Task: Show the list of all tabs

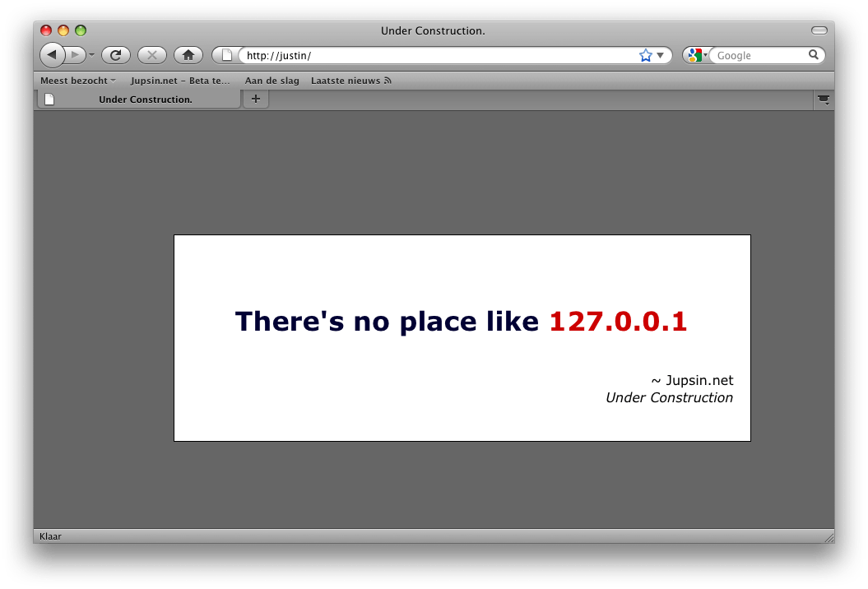Action: pos(823,100)
